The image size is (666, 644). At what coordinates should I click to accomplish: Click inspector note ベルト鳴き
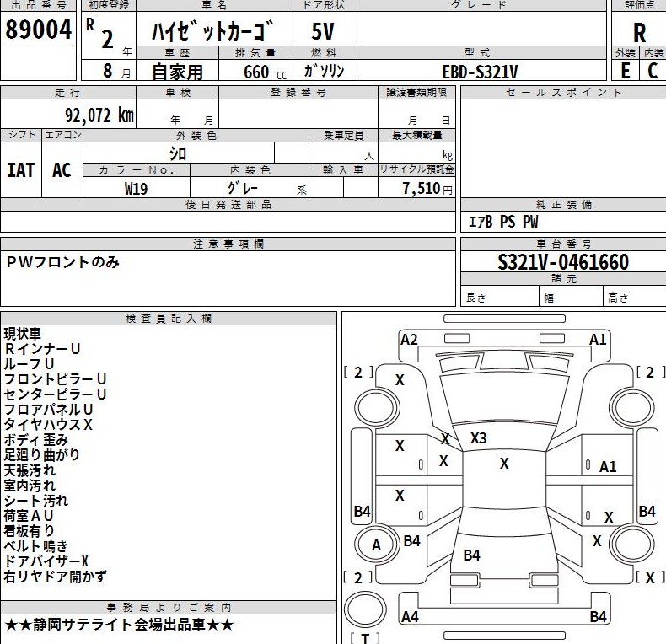[x=35, y=546]
